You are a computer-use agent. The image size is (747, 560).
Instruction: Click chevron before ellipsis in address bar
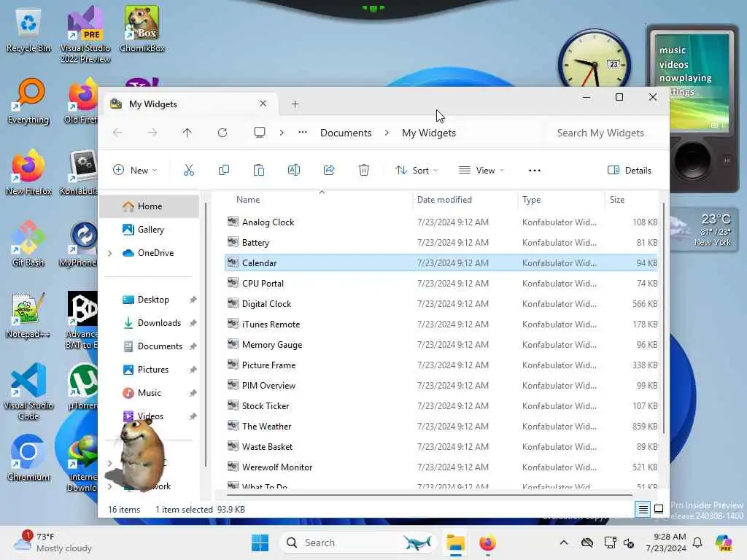pyautogui.click(x=282, y=133)
